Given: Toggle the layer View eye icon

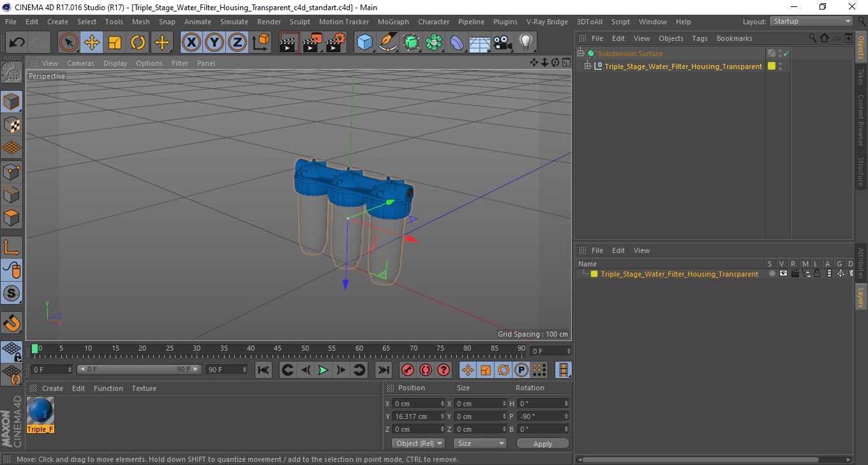Looking at the screenshot, I should [783, 274].
